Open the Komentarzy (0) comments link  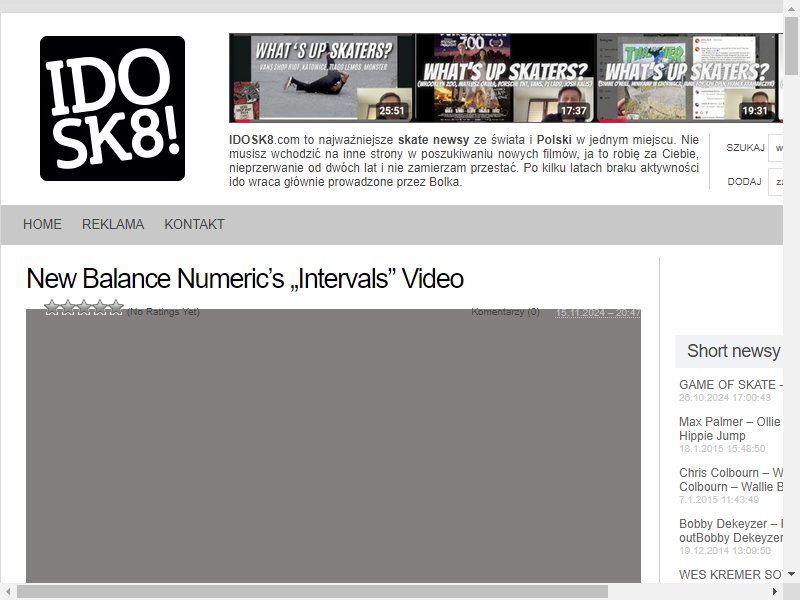coord(505,312)
